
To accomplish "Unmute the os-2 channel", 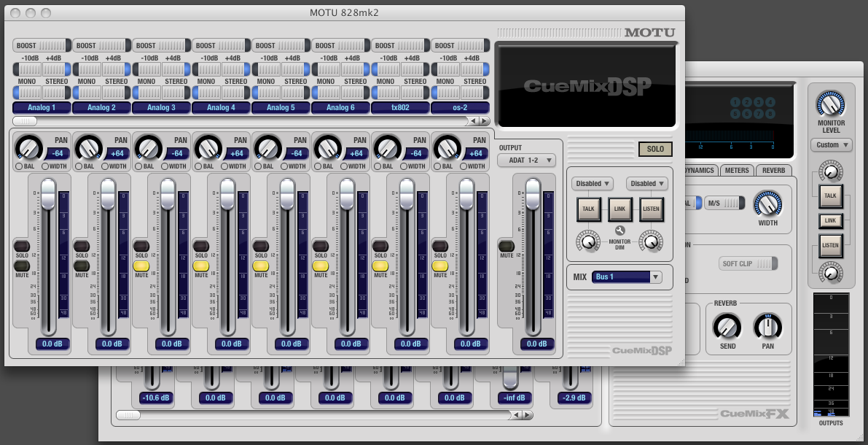I will 440,266.
